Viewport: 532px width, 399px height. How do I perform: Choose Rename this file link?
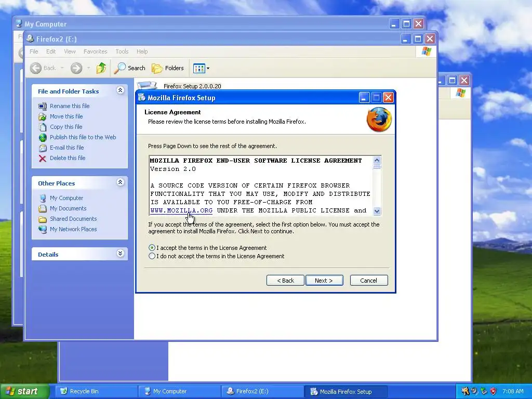tap(70, 106)
